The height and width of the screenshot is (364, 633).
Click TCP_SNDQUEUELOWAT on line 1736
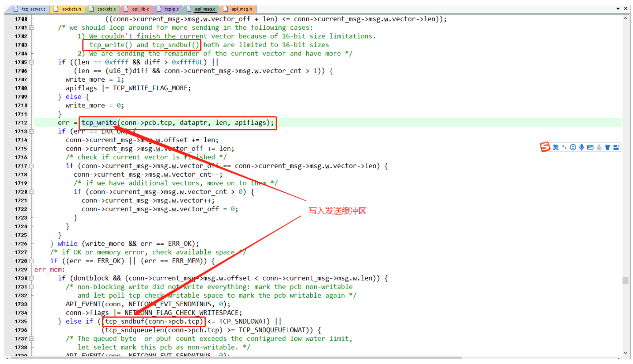[x=272, y=330]
